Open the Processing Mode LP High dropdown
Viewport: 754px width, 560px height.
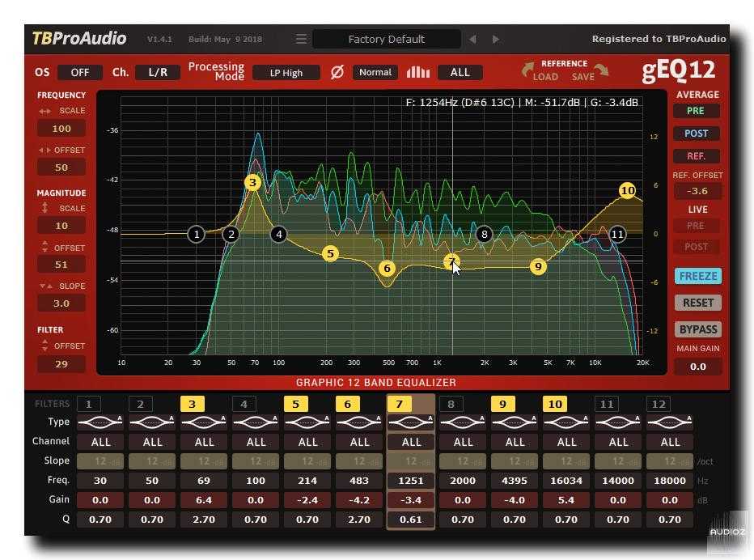click(x=286, y=73)
